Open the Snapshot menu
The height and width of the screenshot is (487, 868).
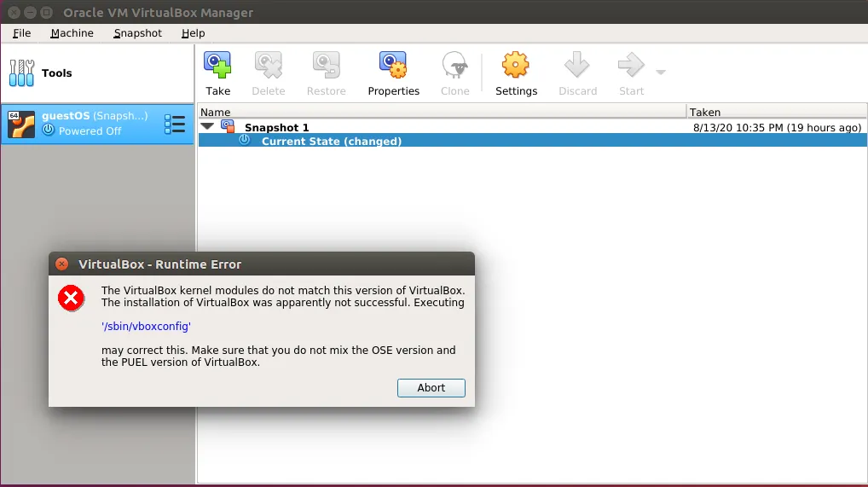pos(138,33)
